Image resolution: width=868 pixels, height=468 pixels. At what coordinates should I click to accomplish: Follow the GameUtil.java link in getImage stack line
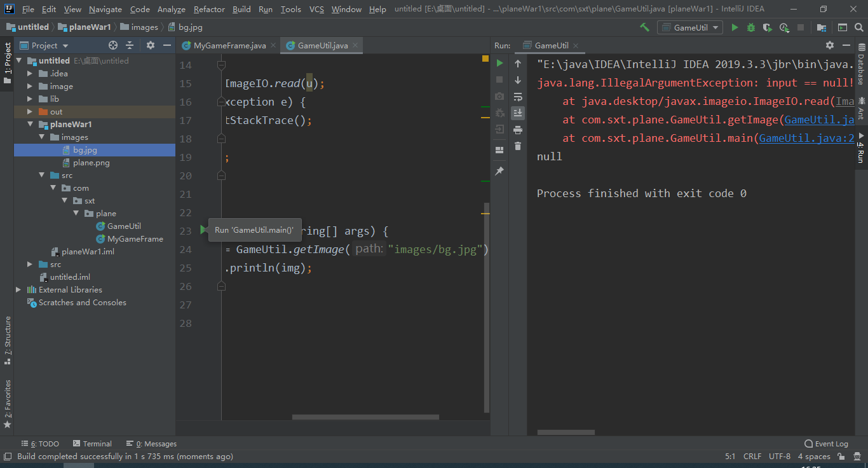point(820,120)
